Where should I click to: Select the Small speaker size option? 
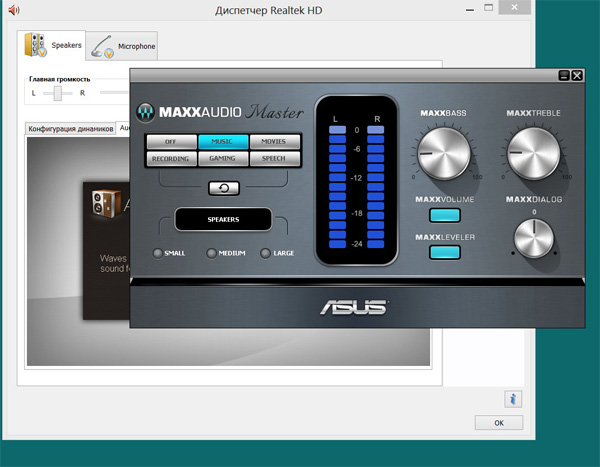pos(158,253)
